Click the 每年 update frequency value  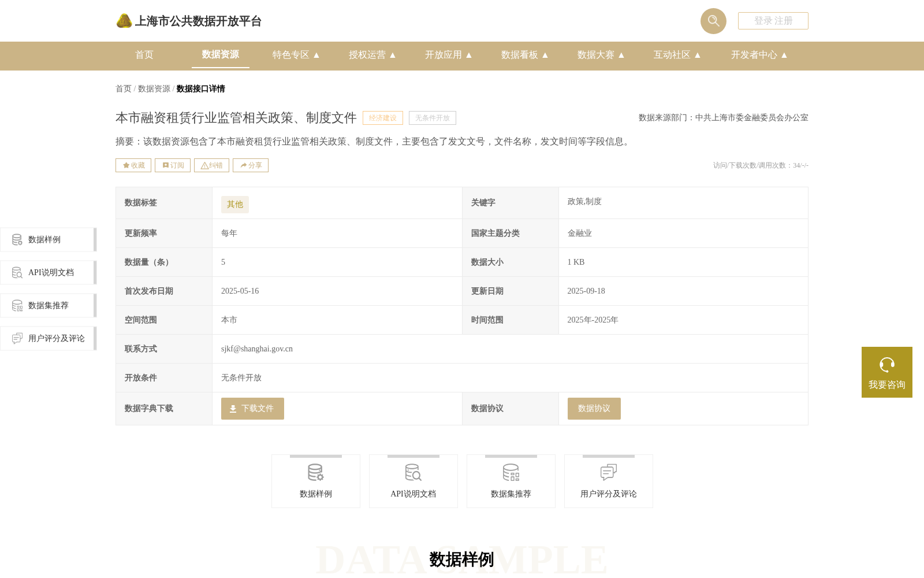pyautogui.click(x=229, y=234)
